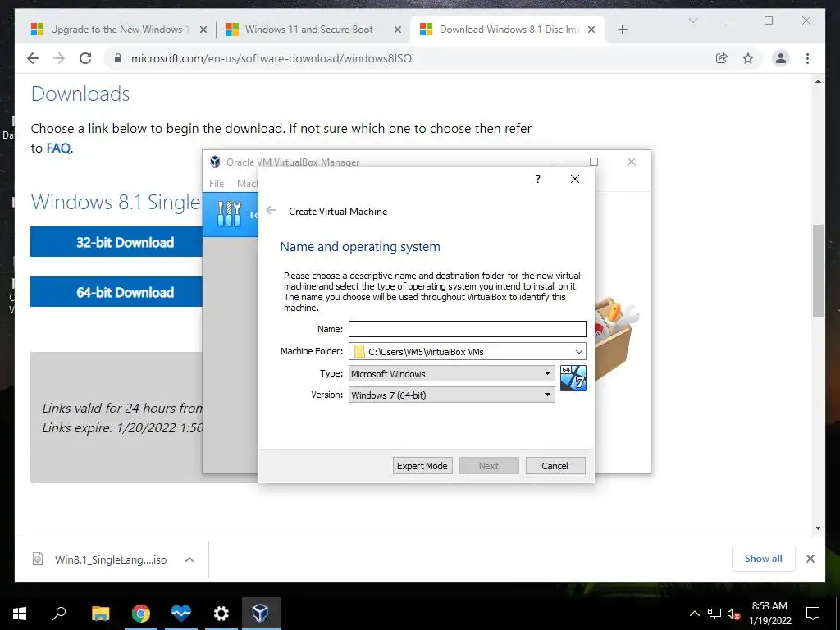Click the page vertical scrollbar thumb
The image size is (840, 630).
coord(818,271)
